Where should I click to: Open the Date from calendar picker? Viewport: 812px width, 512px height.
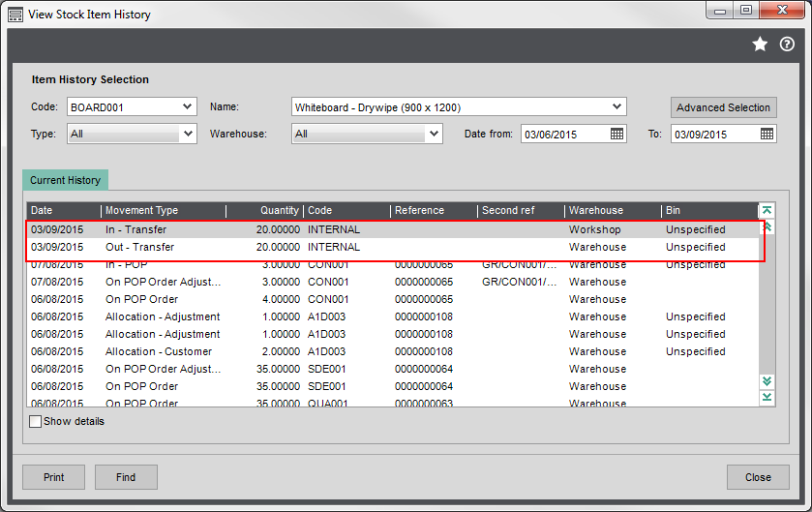pos(617,135)
